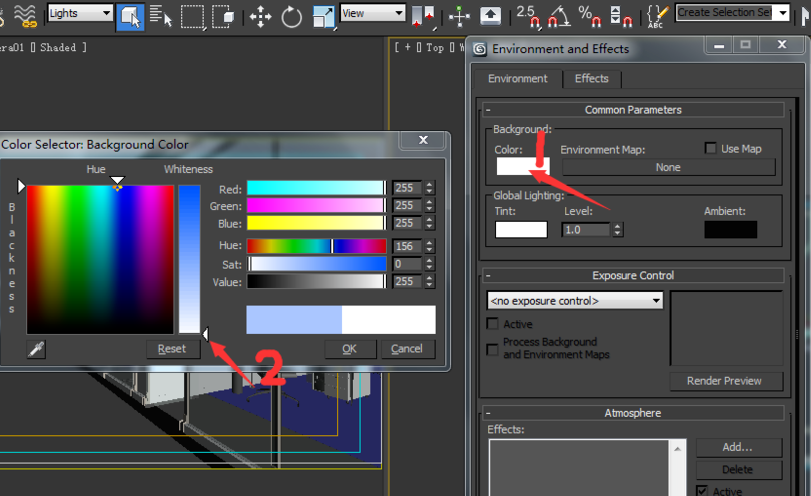Open the Lights selection filter dropdown
811x496 pixels.
click(80, 13)
